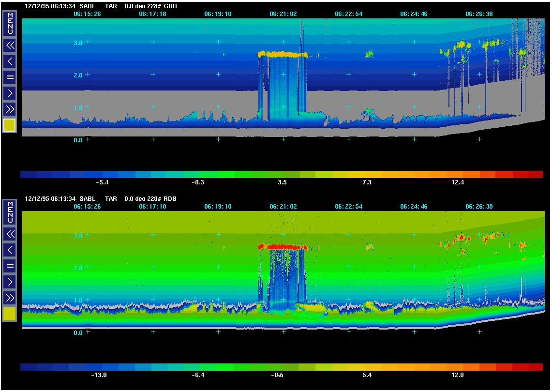Click double-left arrow in the GDB panel

click(10, 45)
